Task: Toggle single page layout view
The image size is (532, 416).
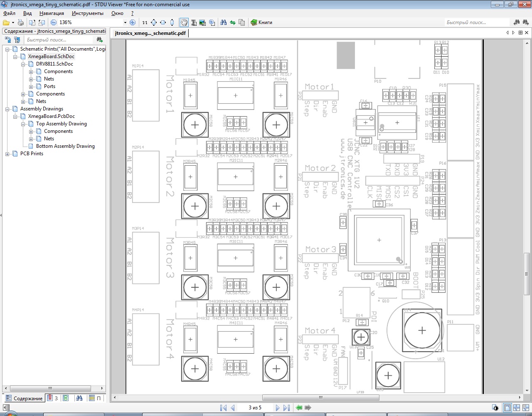Action: [507, 408]
